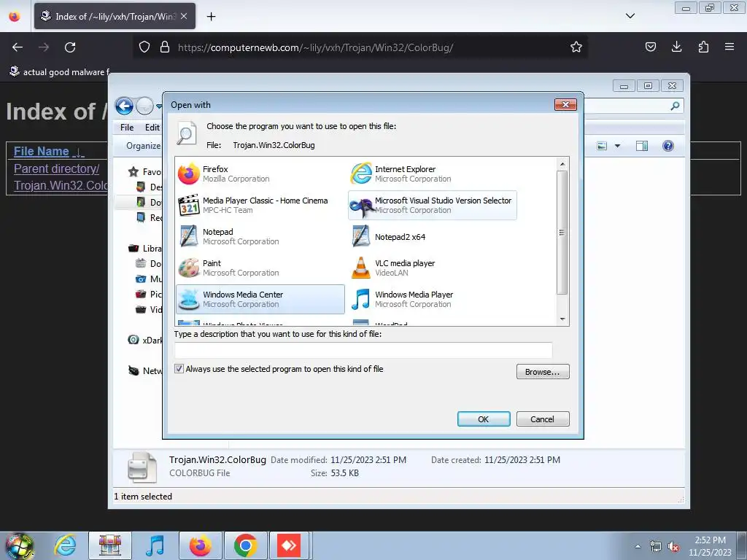Viewport: 747px width, 560px height.
Task: Click the Trojan.Win32.ColorBug link in page listing
Action: pyautogui.click(x=61, y=185)
